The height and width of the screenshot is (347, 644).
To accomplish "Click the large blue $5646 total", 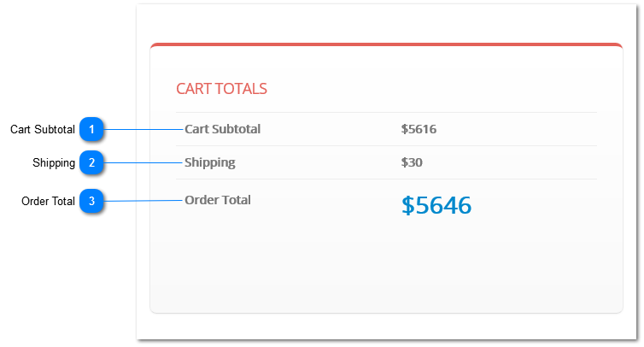I will [x=436, y=205].
